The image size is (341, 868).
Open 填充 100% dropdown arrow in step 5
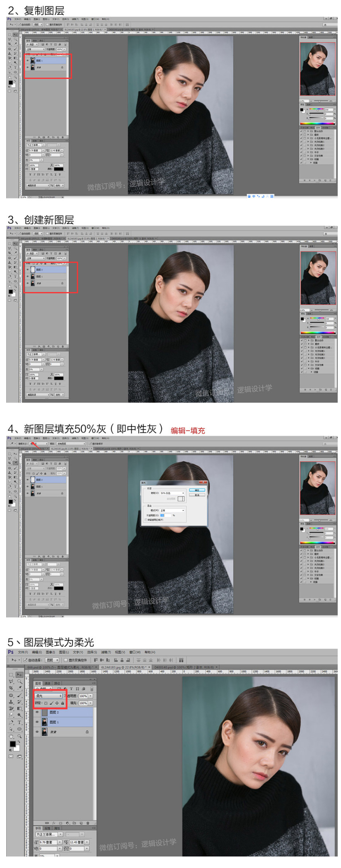90,703
